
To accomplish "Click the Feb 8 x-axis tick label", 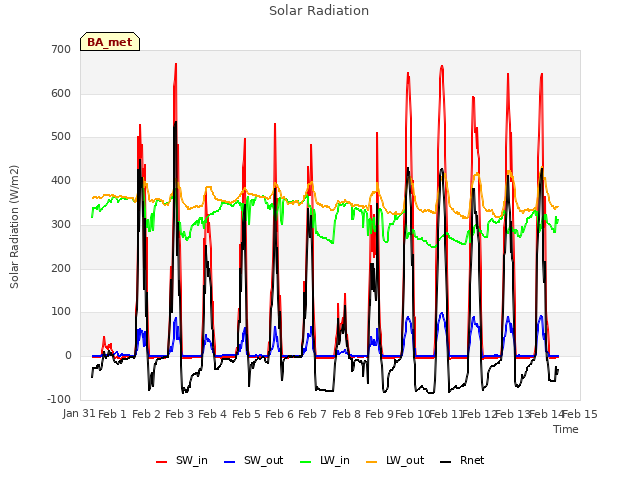I will [346, 414].
